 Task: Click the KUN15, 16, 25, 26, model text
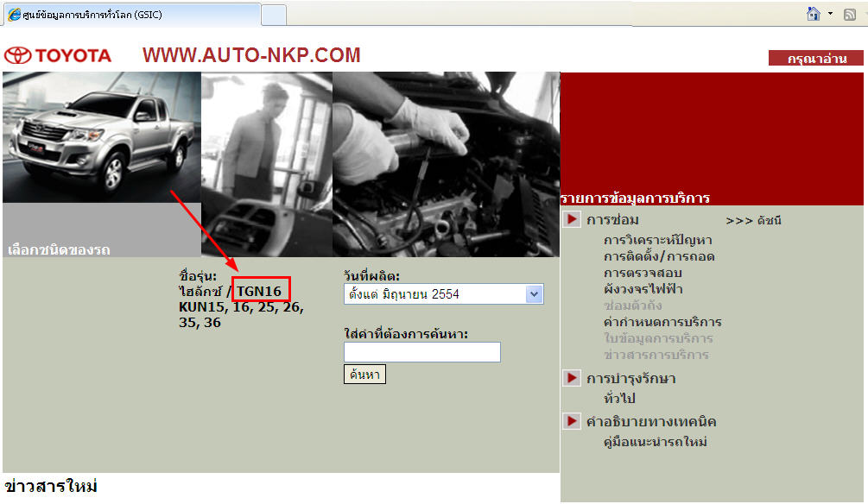pyautogui.click(x=241, y=307)
